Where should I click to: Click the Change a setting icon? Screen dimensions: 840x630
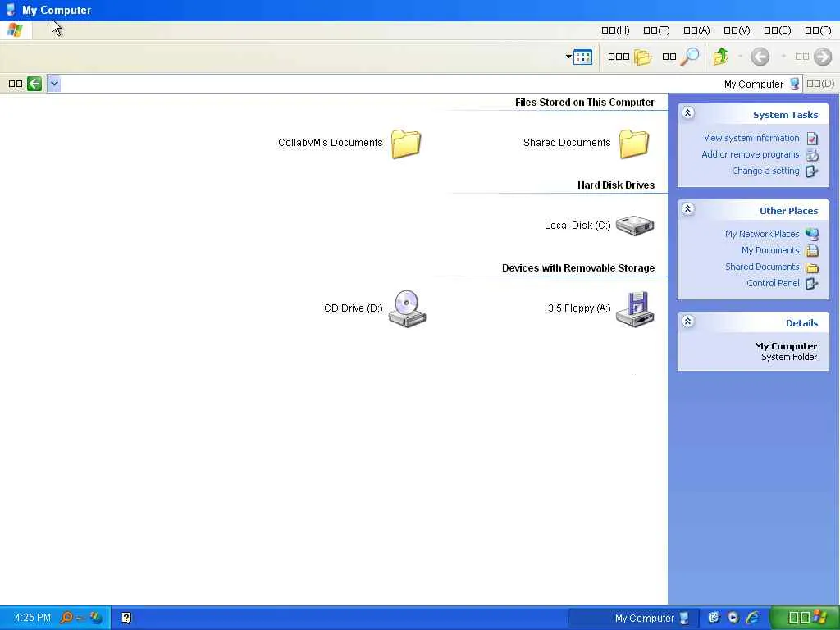click(812, 171)
